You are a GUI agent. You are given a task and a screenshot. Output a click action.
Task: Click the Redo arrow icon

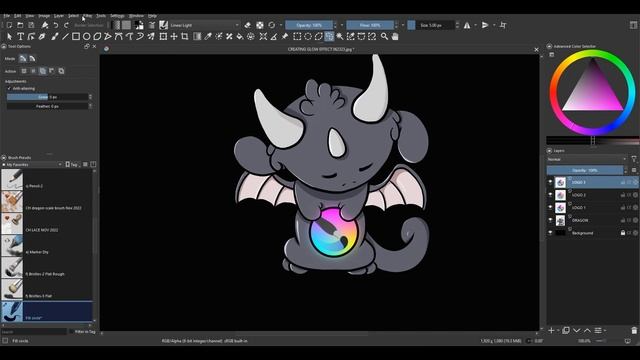tap(66, 25)
